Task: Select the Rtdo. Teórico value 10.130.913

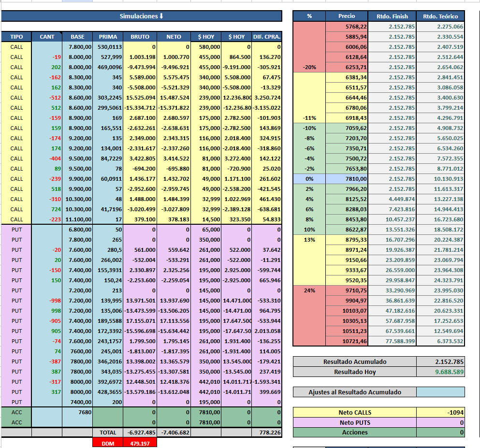Action: click(x=440, y=179)
